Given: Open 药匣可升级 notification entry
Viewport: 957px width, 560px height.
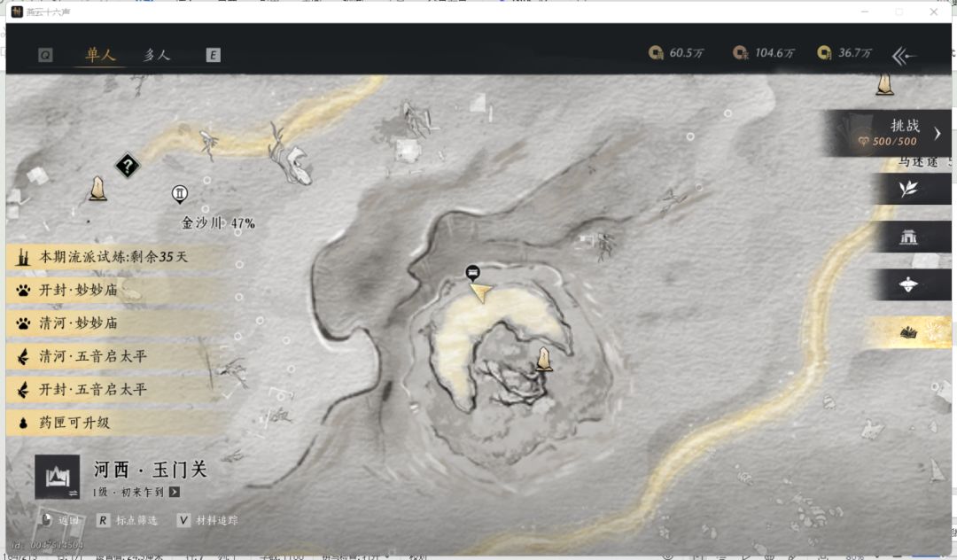Looking at the screenshot, I should [116, 423].
